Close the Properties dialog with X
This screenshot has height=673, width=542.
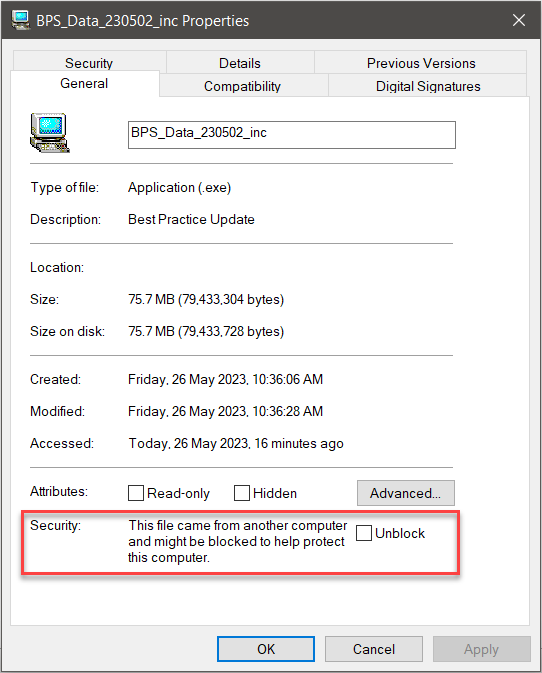tap(519, 20)
